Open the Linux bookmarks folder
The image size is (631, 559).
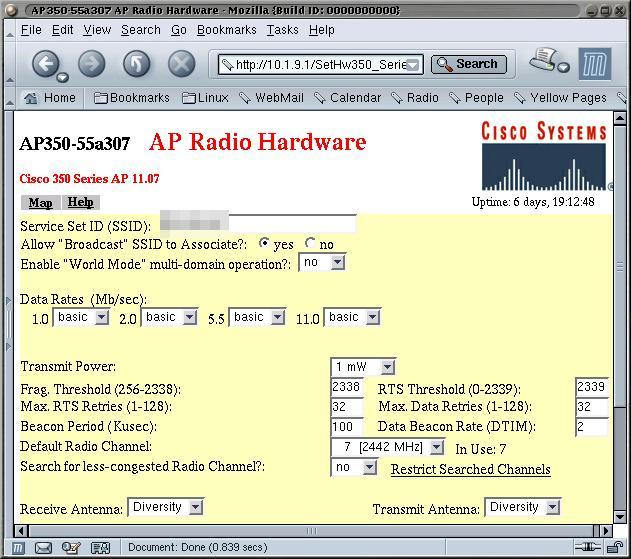click(205, 98)
